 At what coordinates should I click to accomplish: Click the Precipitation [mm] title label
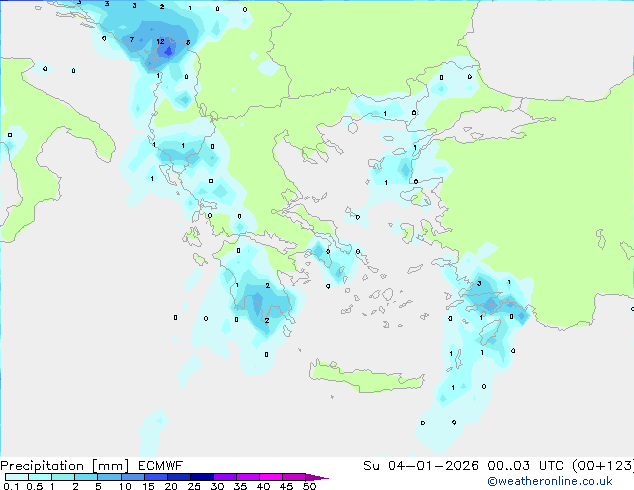65,465
